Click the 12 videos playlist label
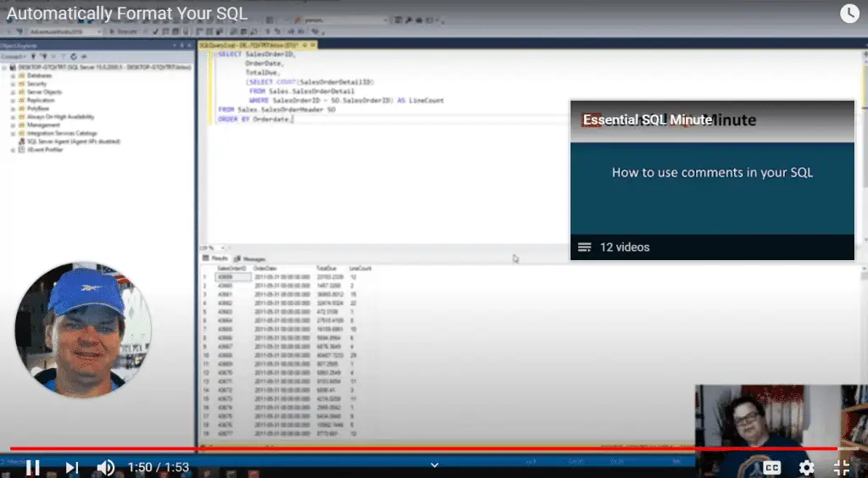868x478 pixels. [625, 247]
